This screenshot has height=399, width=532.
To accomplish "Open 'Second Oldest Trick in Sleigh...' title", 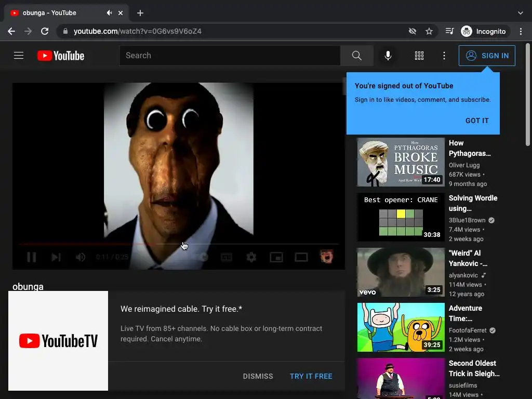I will click(x=474, y=368).
